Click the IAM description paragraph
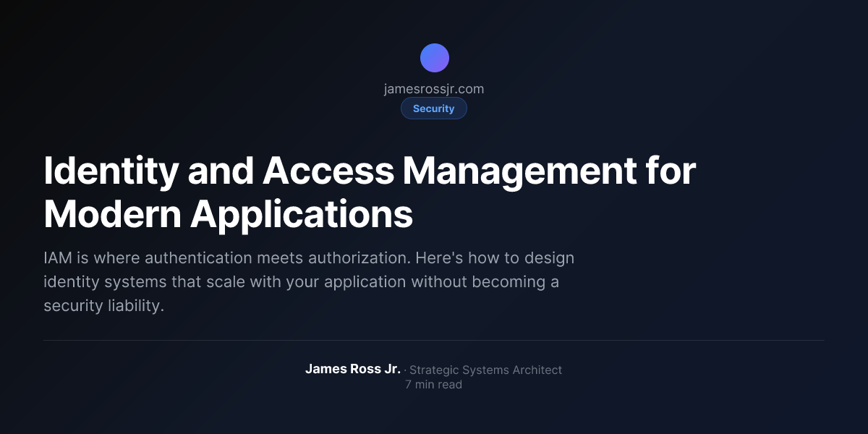 click(x=309, y=281)
